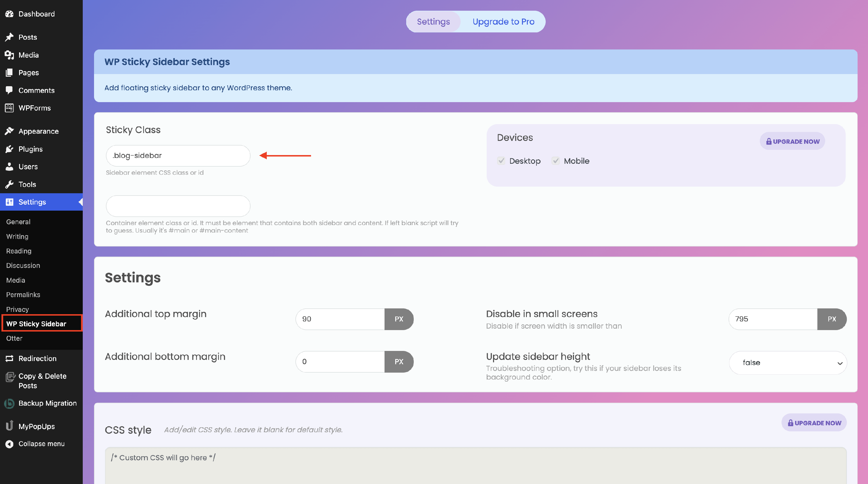Select the Settings tab at top

tap(433, 22)
